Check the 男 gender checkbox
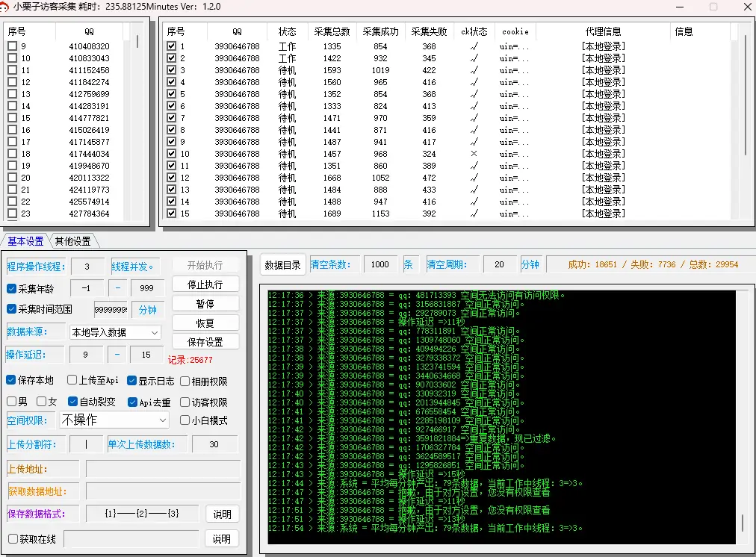This screenshot has width=756, height=557. (11, 402)
